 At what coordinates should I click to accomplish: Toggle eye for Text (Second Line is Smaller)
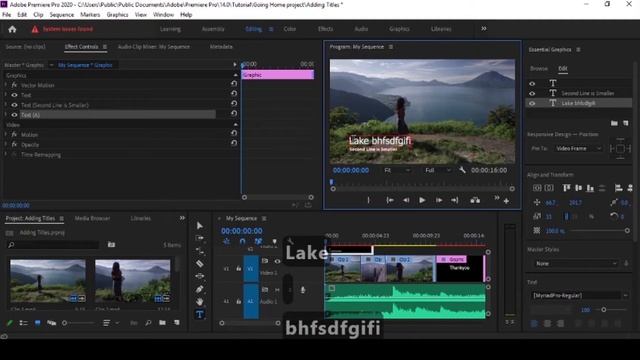14,105
